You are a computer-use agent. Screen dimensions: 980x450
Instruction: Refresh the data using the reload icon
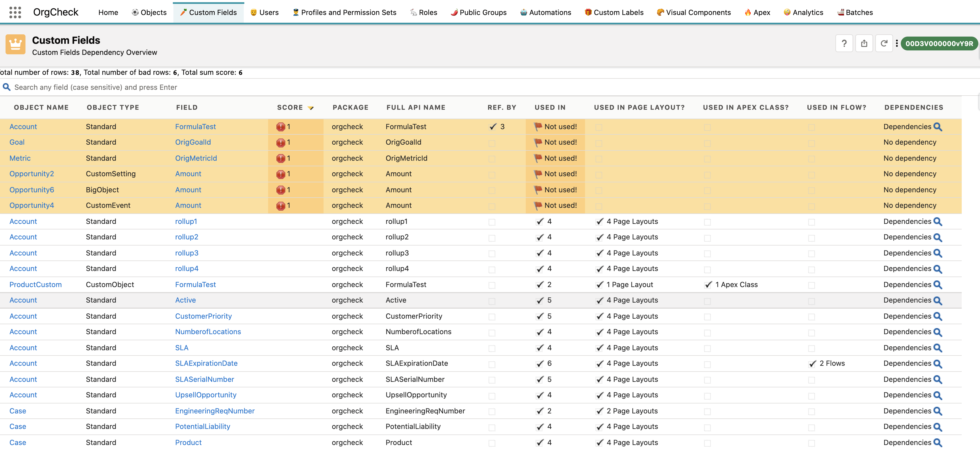click(884, 43)
